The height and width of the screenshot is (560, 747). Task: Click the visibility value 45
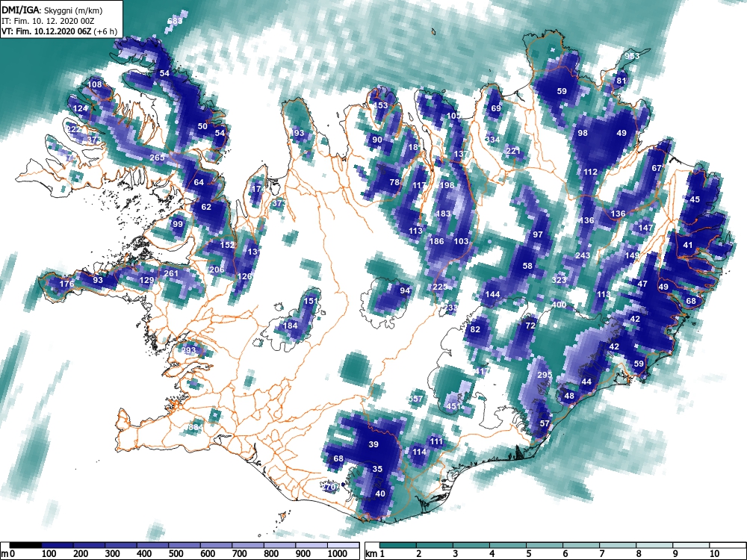tap(695, 199)
